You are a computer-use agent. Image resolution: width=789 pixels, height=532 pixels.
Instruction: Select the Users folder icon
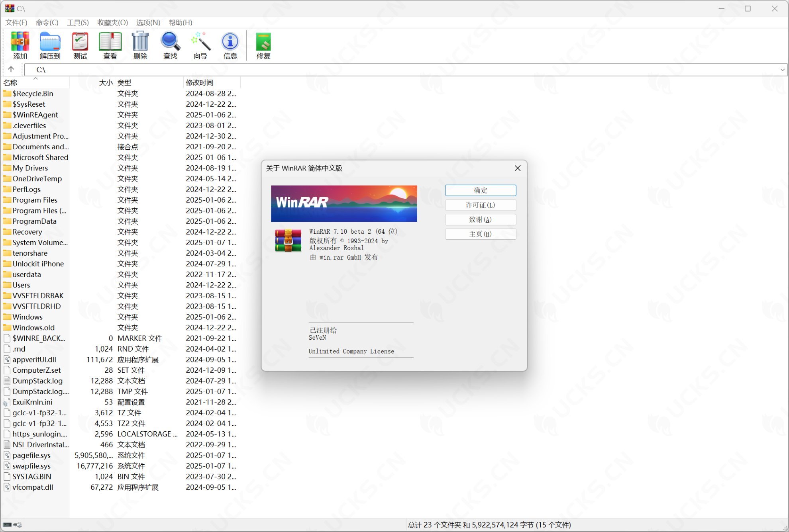point(7,285)
